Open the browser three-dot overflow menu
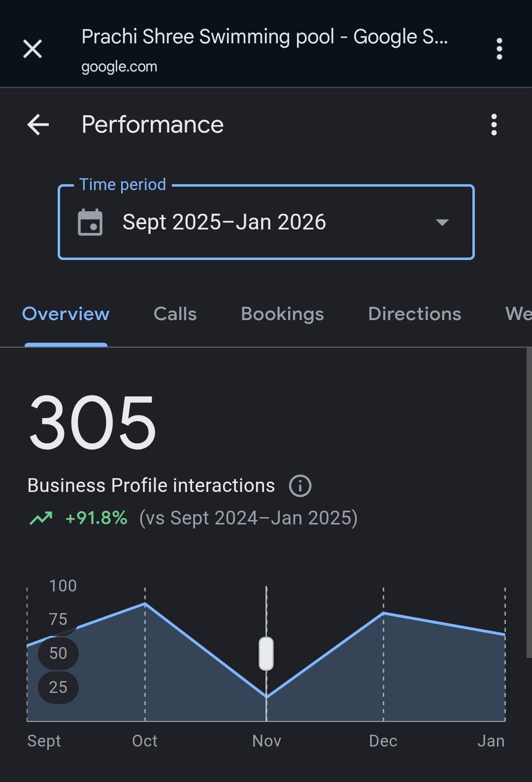 499,49
